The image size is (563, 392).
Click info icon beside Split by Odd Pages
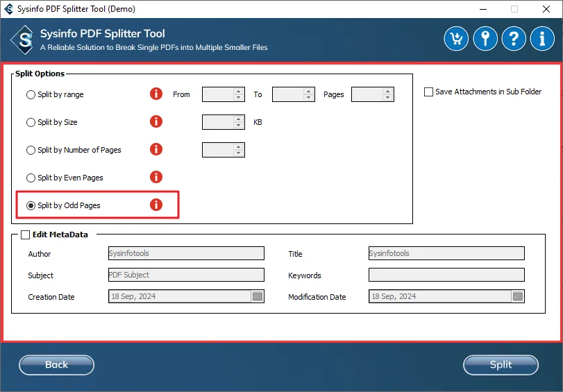click(x=156, y=205)
